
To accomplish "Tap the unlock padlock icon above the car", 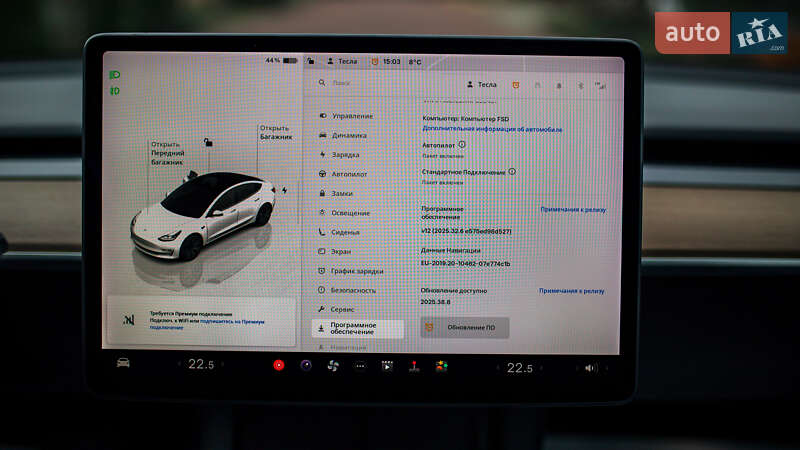I will click(x=208, y=142).
